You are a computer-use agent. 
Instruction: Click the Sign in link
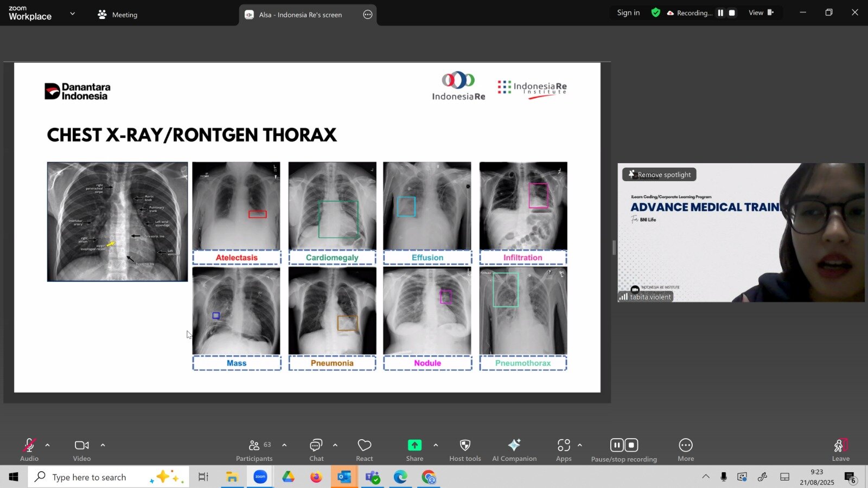(x=628, y=13)
